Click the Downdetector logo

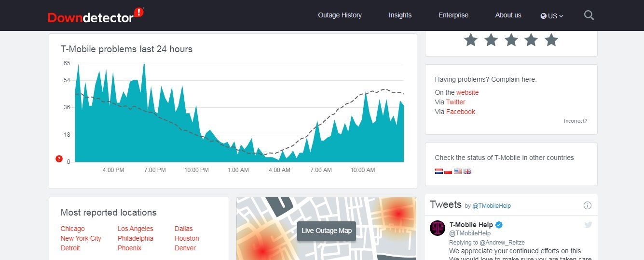click(x=96, y=15)
